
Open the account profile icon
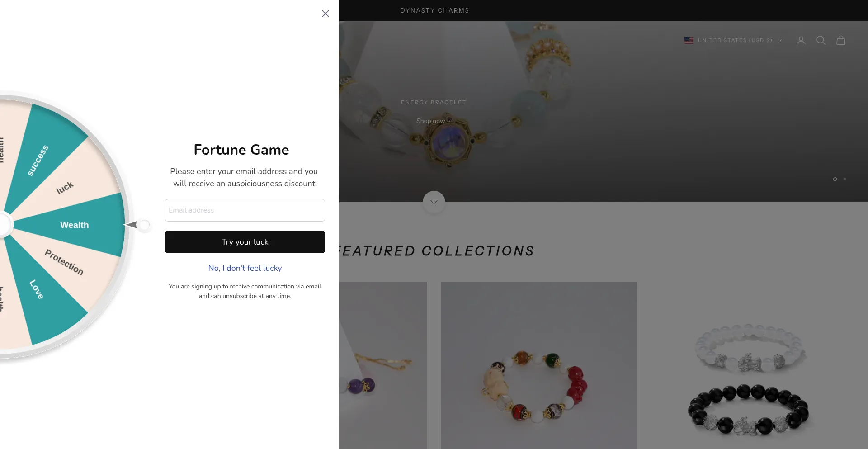click(801, 40)
